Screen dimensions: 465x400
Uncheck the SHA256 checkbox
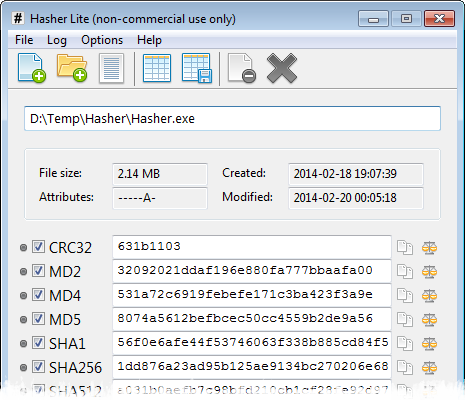point(38,367)
